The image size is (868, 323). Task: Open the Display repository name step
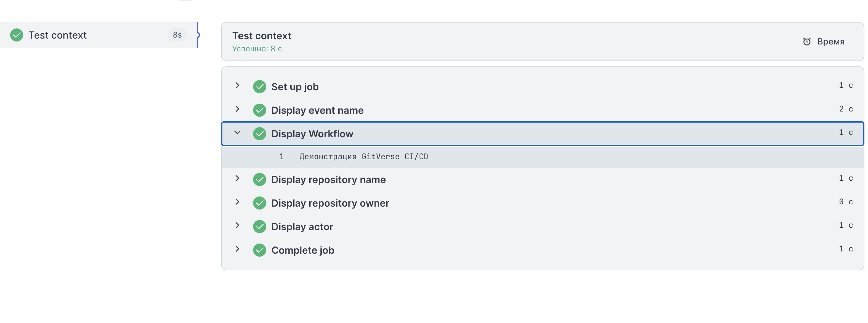tap(542, 180)
